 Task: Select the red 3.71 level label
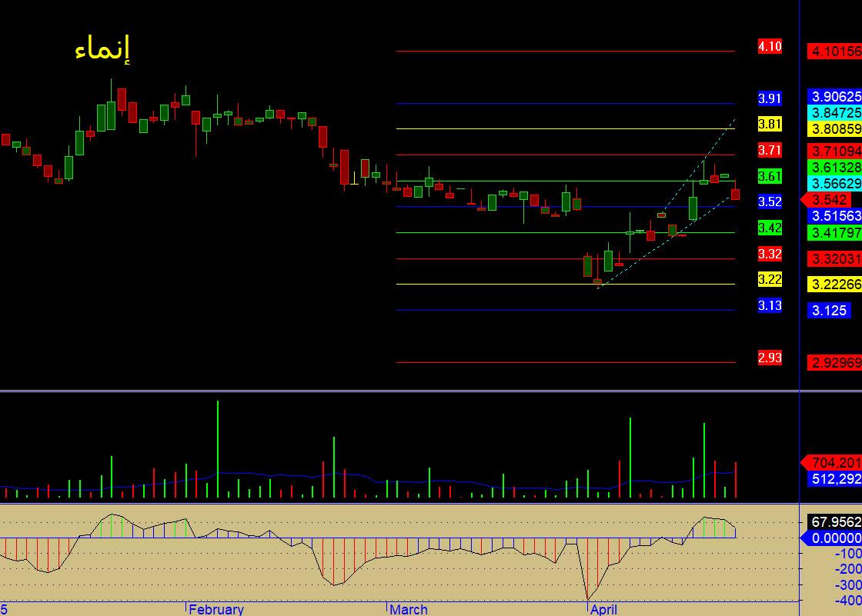(770, 150)
